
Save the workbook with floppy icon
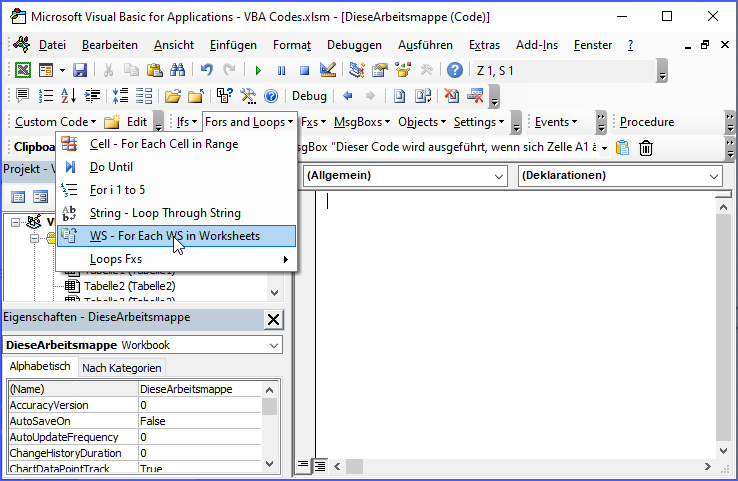coord(80,71)
